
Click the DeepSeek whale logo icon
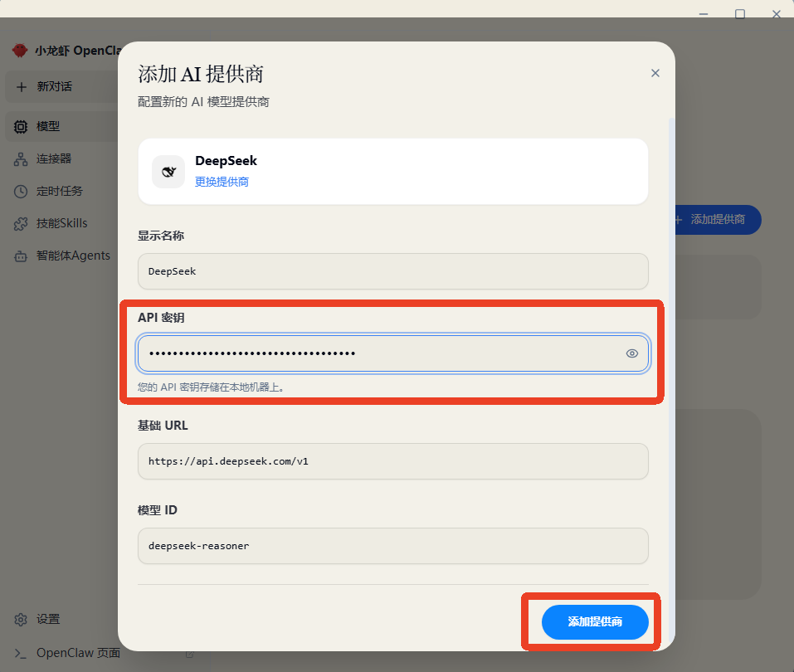point(168,172)
